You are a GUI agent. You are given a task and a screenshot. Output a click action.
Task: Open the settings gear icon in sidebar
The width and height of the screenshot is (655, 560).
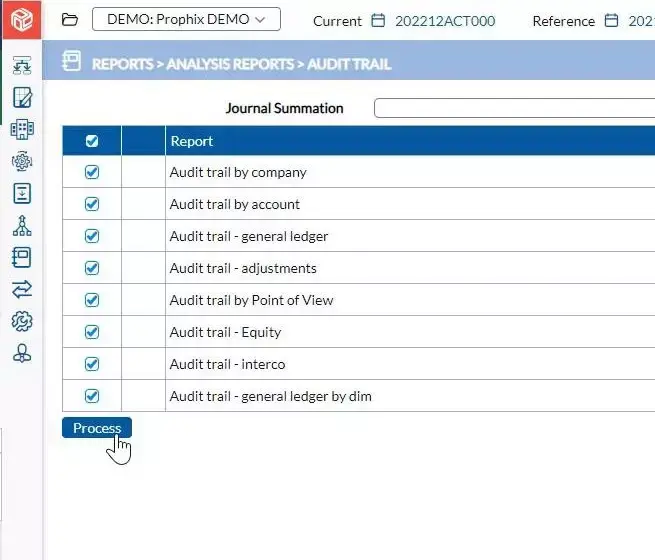[21, 321]
